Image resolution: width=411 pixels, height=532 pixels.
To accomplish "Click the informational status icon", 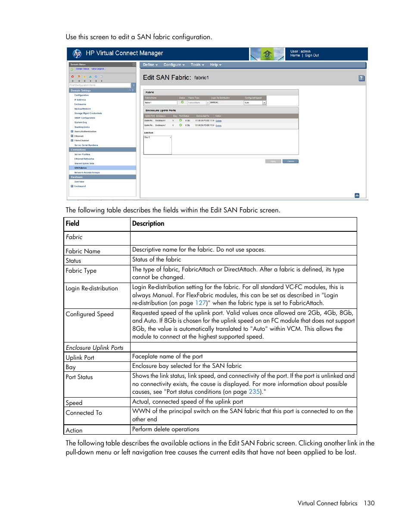I will 102,77.
